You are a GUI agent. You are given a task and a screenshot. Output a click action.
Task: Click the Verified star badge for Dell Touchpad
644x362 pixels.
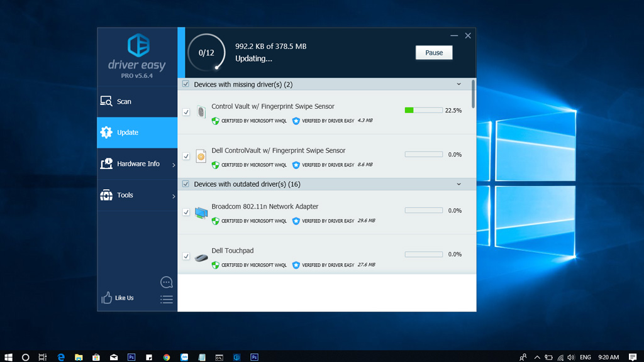tap(296, 265)
